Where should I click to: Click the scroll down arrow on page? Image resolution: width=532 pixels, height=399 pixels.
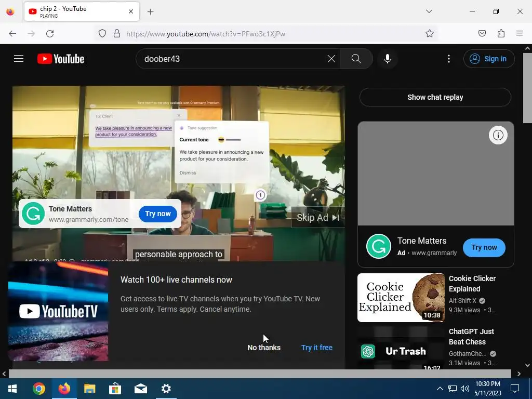(527, 365)
